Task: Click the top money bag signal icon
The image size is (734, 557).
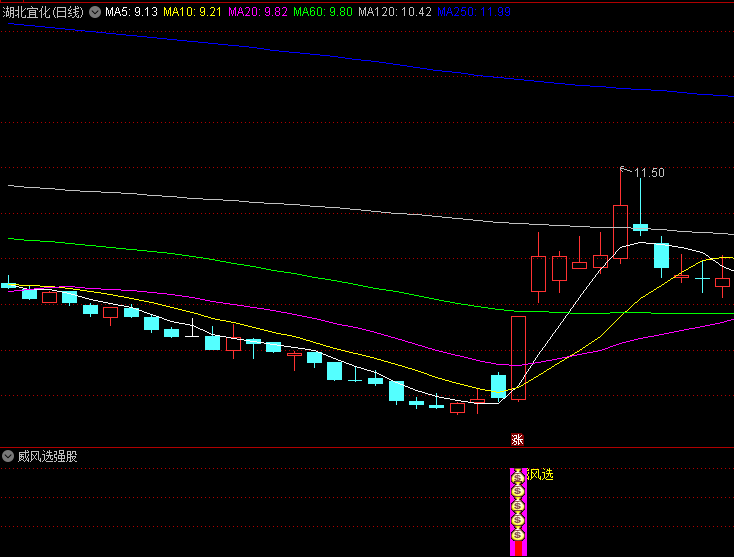Action: pyautogui.click(x=518, y=477)
